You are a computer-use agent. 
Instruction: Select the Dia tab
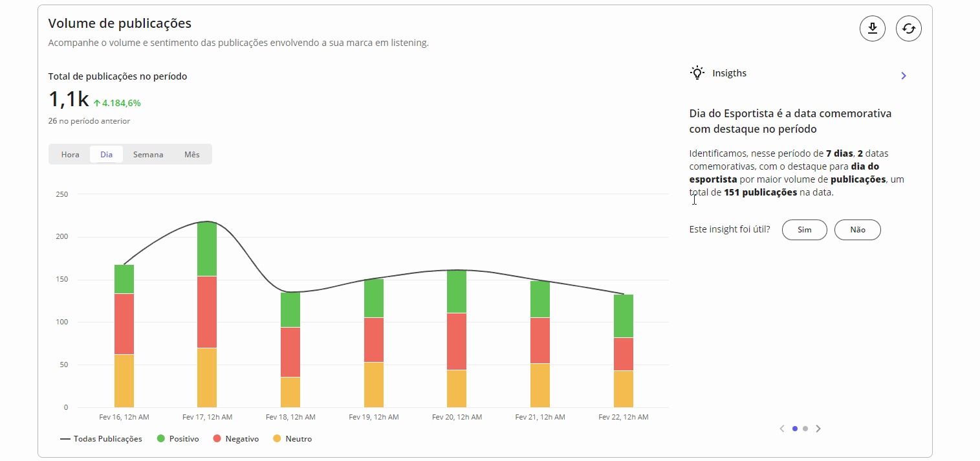[x=107, y=155]
